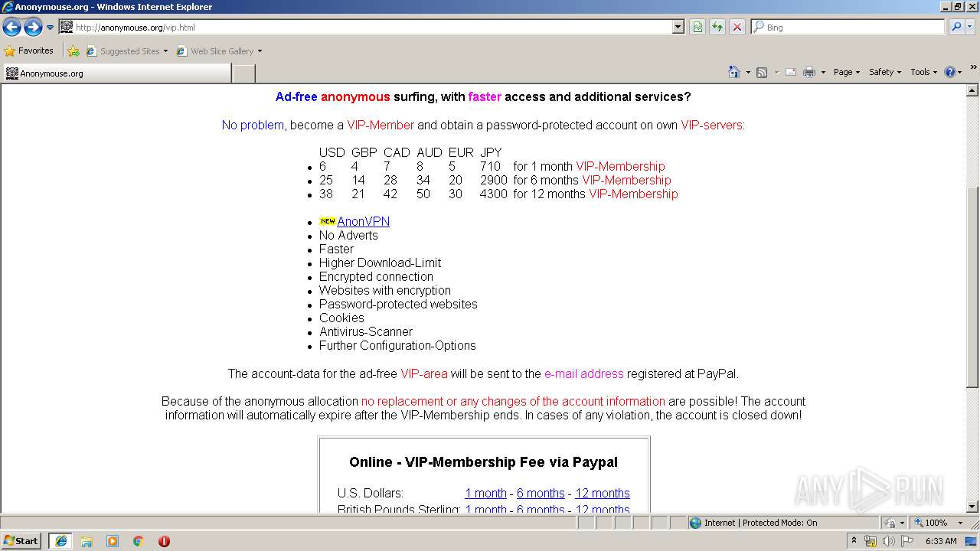The height and width of the screenshot is (551, 980).
Task: Click 'Antivirus-Scanner' list item
Action: click(x=366, y=331)
